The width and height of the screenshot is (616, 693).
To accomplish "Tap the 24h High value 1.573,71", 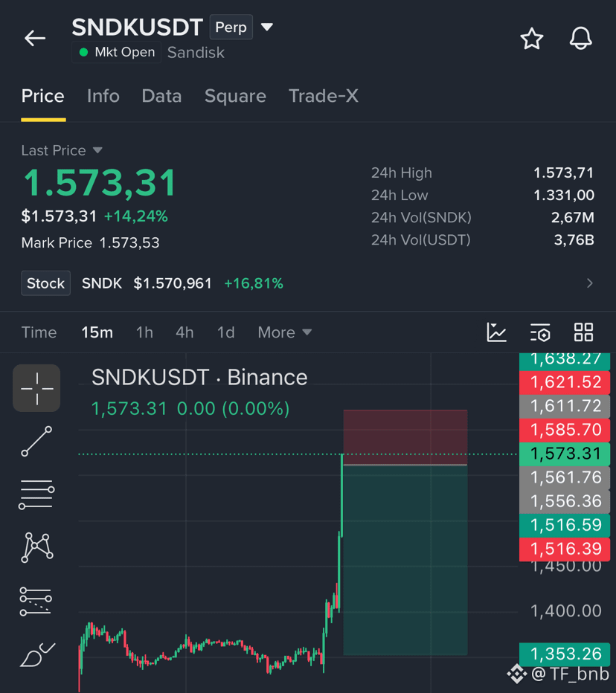I will [563, 173].
